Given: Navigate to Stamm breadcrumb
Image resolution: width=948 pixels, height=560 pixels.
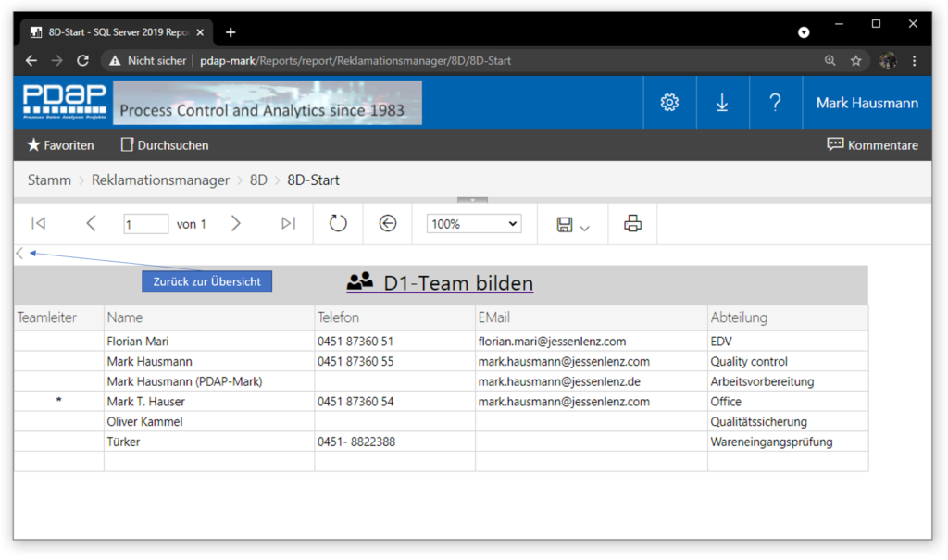Looking at the screenshot, I should click(x=49, y=180).
